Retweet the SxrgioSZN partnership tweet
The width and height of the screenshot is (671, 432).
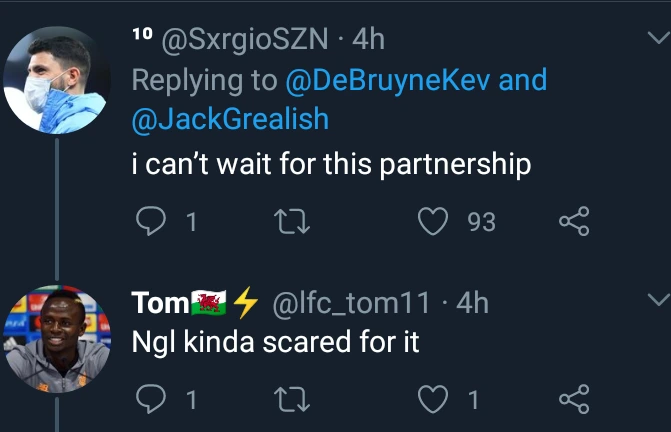point(291,221)
